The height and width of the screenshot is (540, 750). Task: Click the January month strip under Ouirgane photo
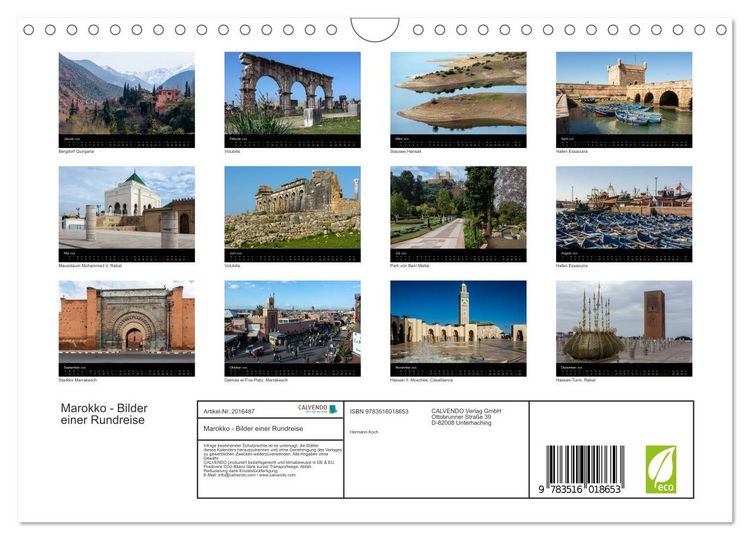coord(127,141)
